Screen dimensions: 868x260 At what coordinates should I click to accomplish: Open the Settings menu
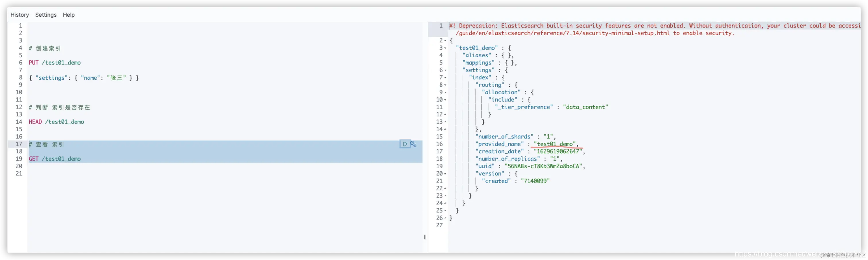(x=46, y=15)
